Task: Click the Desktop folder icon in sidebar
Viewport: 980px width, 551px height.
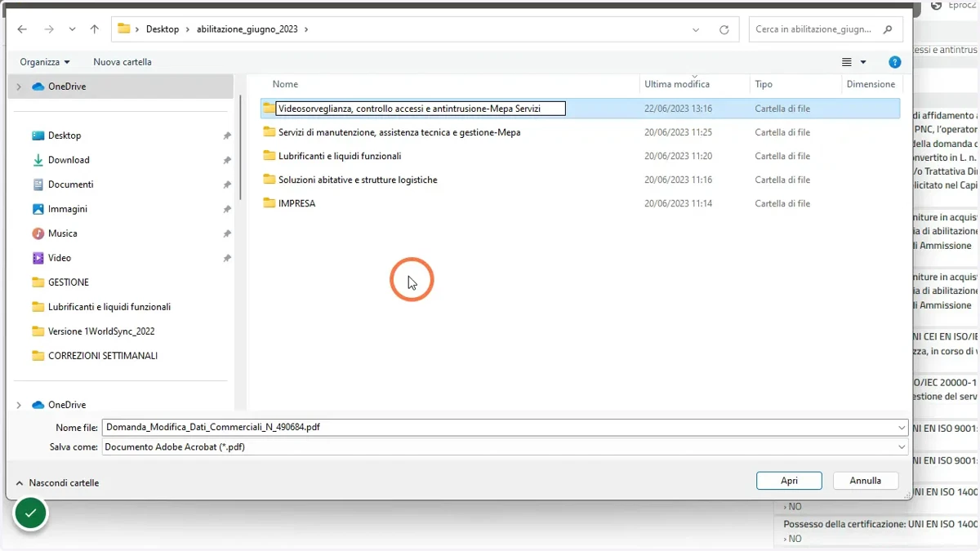Action: point(38,136)
